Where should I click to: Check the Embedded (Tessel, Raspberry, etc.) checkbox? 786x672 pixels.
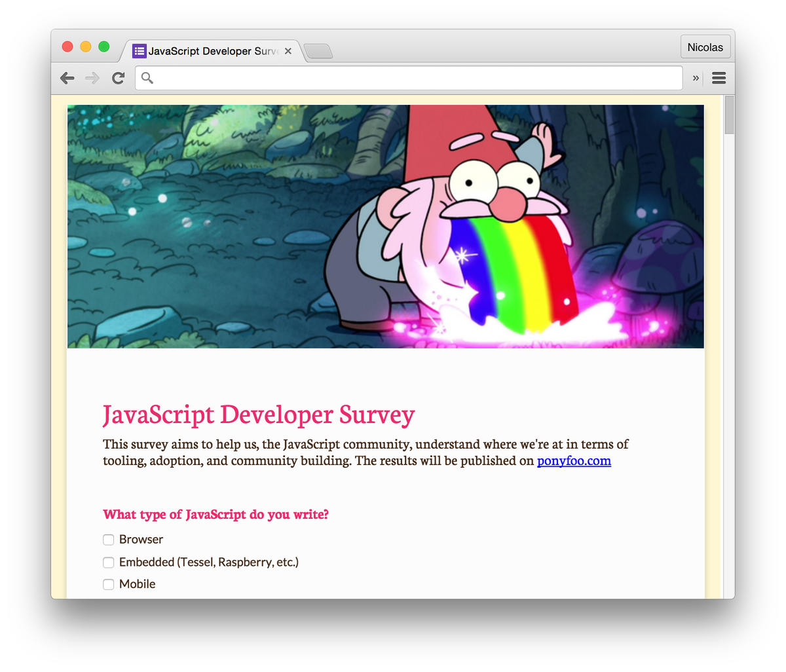point(109,562)
